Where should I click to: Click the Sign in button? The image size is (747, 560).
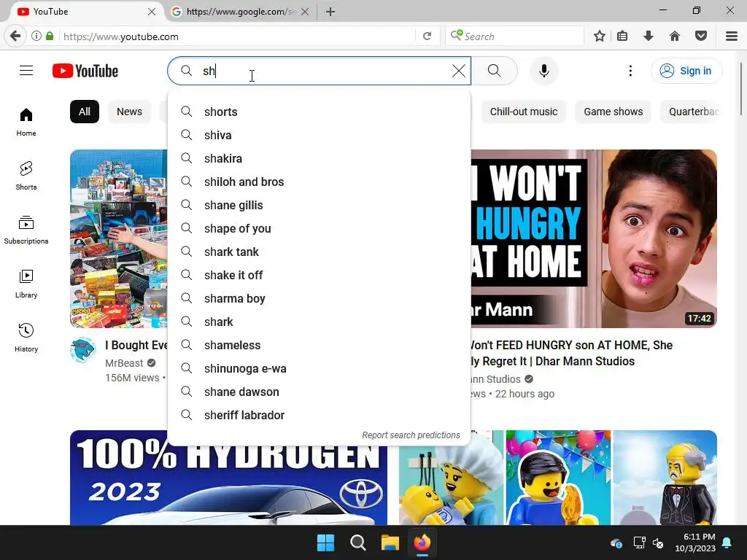point(686,71)
